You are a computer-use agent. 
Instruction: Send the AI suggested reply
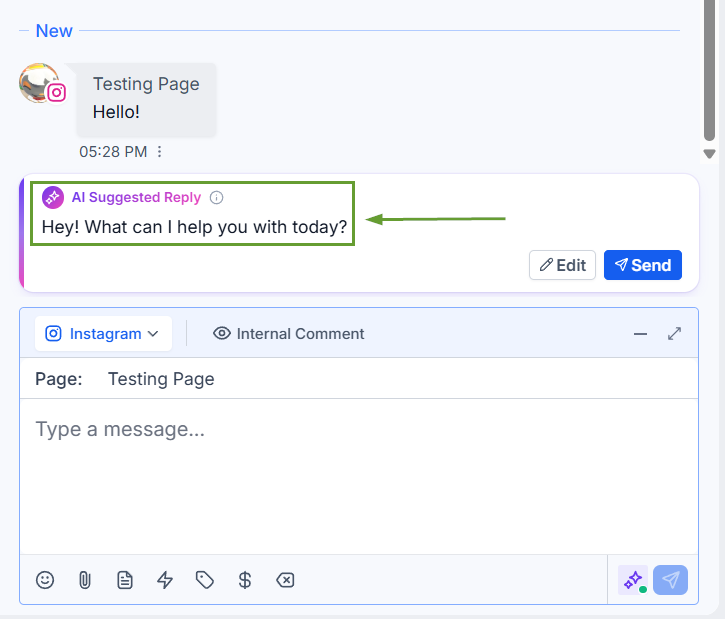coord(643,265)
